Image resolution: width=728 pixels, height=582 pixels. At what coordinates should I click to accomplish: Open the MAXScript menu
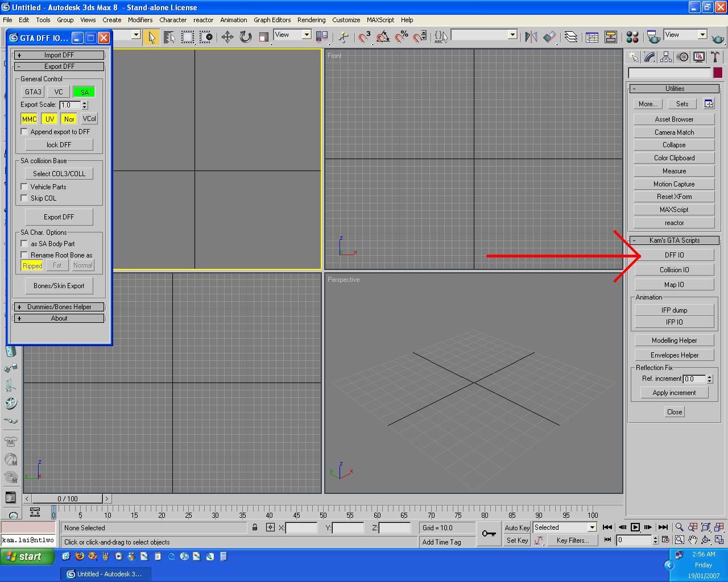pos(380,20)
